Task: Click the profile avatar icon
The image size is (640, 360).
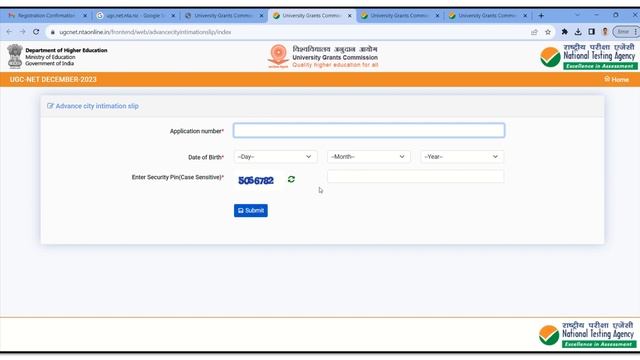Action: [605, 31]
